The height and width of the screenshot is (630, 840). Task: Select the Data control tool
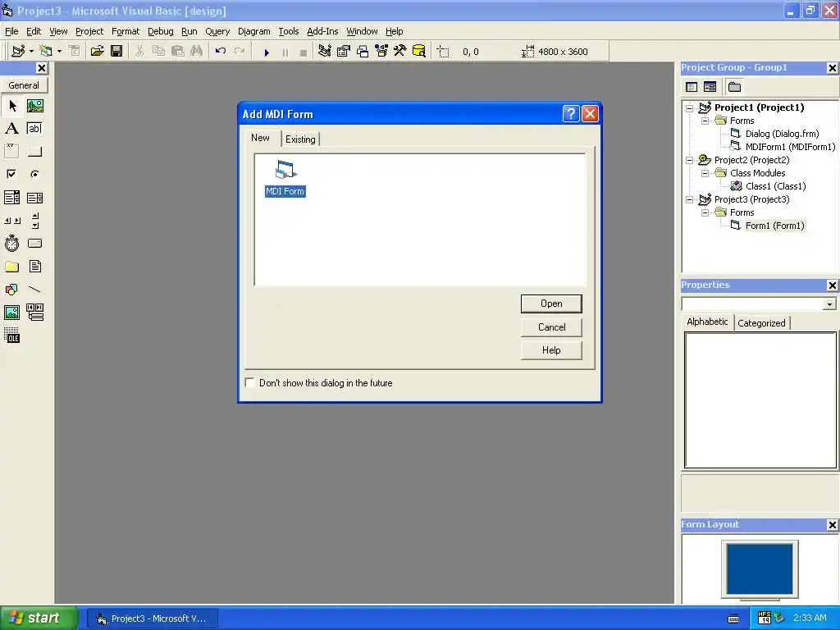(34, 312)
